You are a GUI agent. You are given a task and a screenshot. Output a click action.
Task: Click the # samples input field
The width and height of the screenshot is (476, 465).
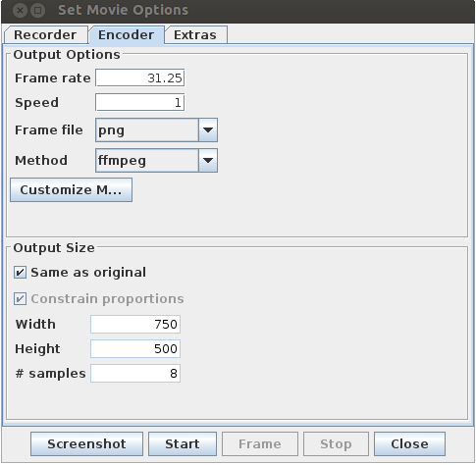pos(135,373)
